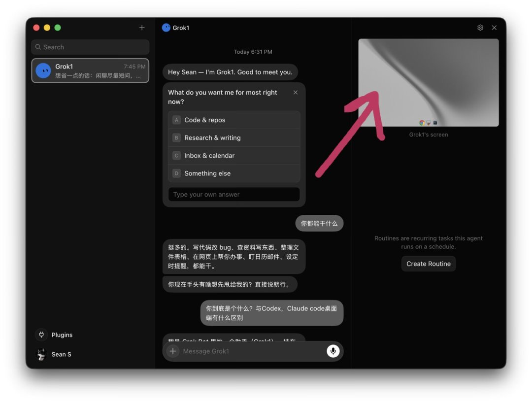The height and width of the screenshot is (403, 532).
Task: Open Sean S profile avatar
Action: click(x=41, y=354)
